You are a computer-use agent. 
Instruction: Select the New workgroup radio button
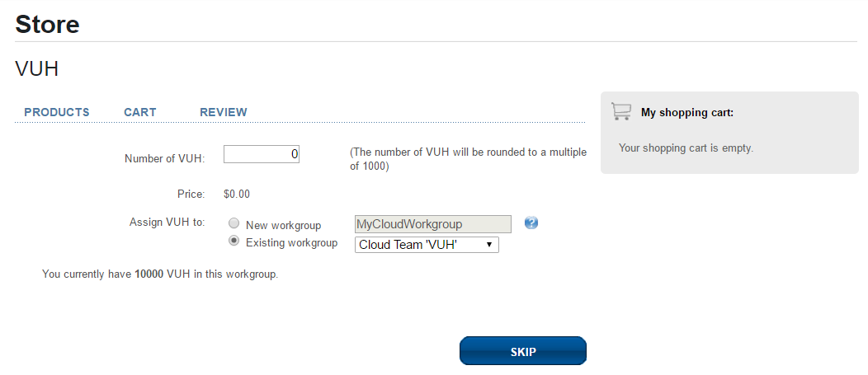(x=234, y=223)
